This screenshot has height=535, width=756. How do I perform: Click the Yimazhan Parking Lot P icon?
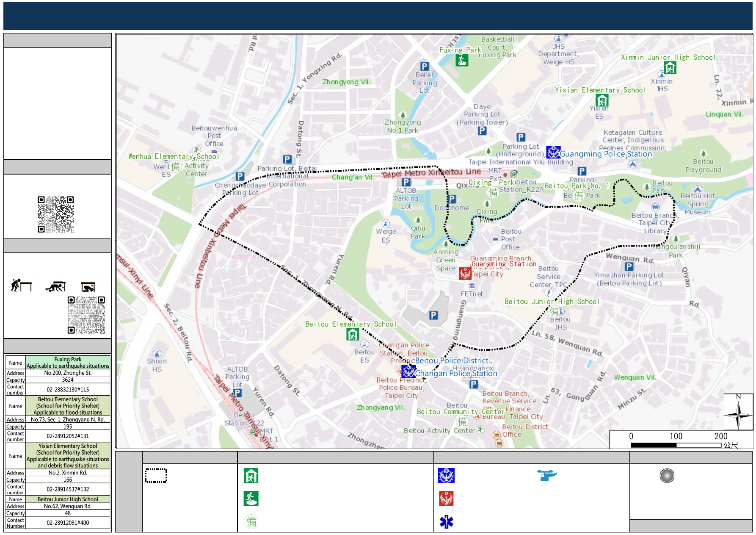click(629, 266)
